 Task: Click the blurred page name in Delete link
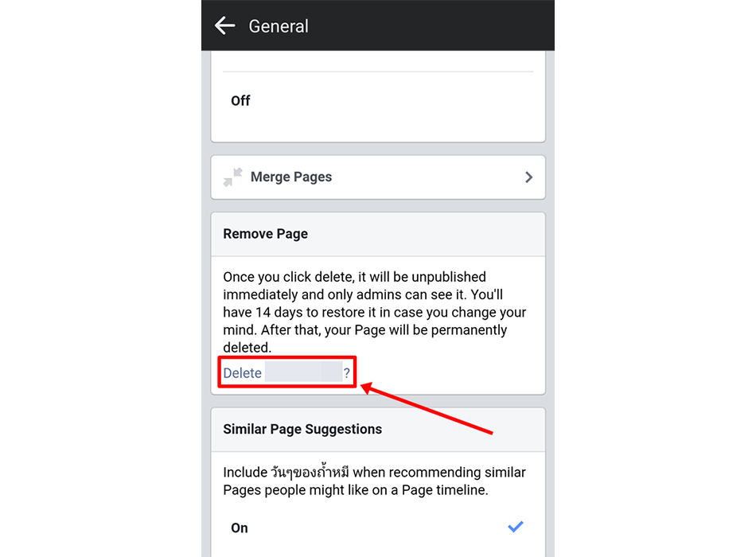304,372
